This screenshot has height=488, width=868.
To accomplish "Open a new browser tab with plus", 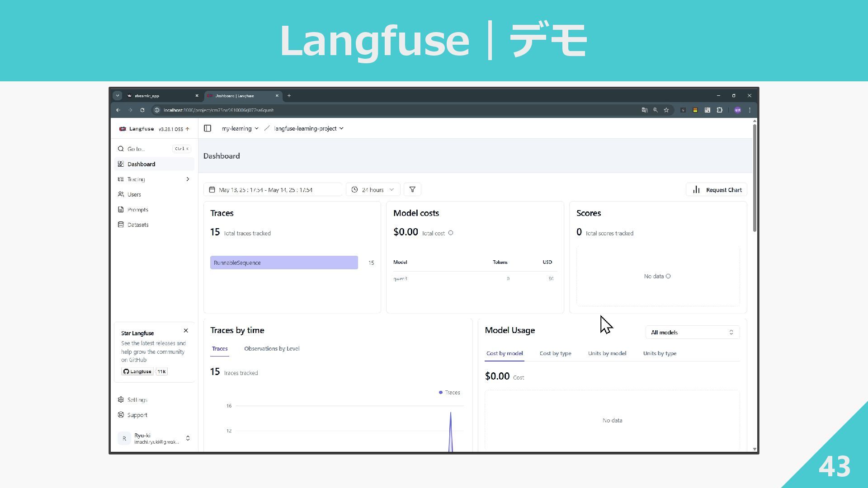I will point(289,96).
